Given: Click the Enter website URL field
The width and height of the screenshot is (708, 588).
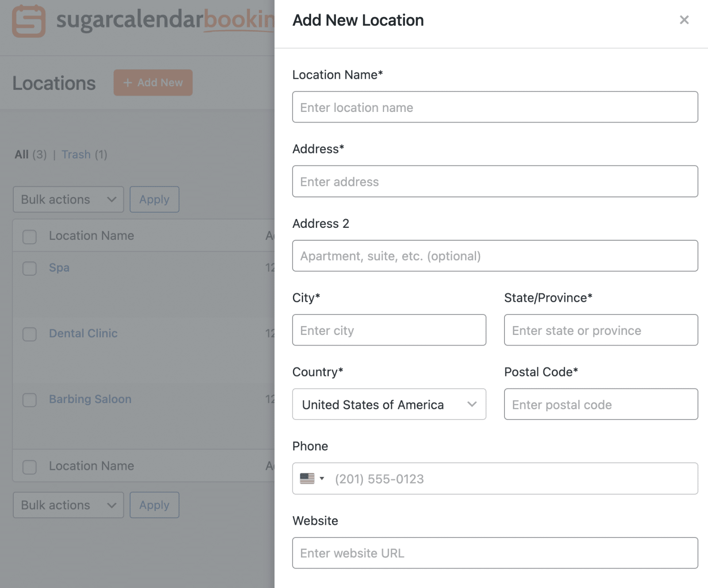Looking at the screenshot, I should [x=495, y=553].
